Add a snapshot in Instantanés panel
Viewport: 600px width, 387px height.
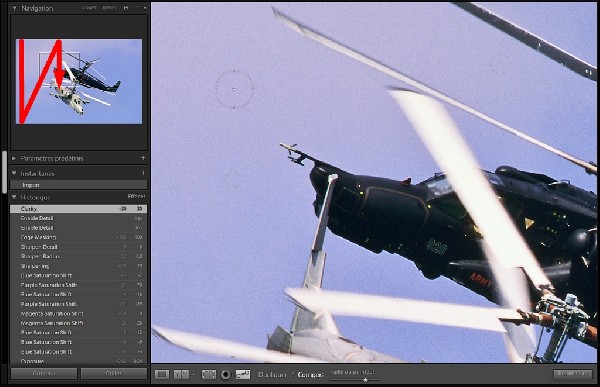143,173
